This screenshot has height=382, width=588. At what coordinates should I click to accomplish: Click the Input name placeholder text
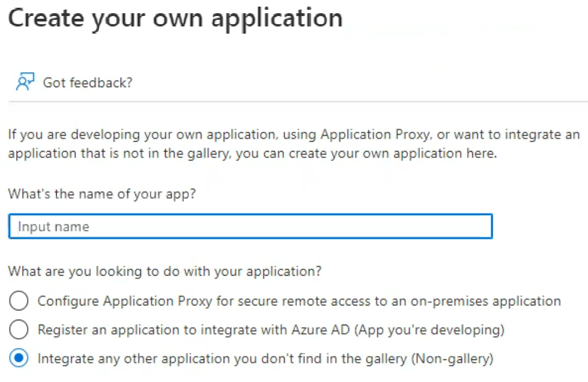[53, 227]
